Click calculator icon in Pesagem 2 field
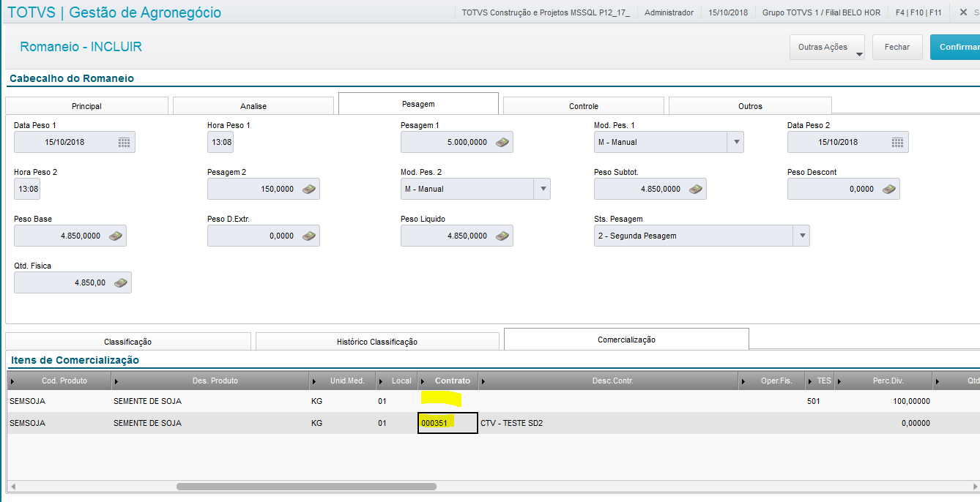980x502 pixels. tap(309, 189)
